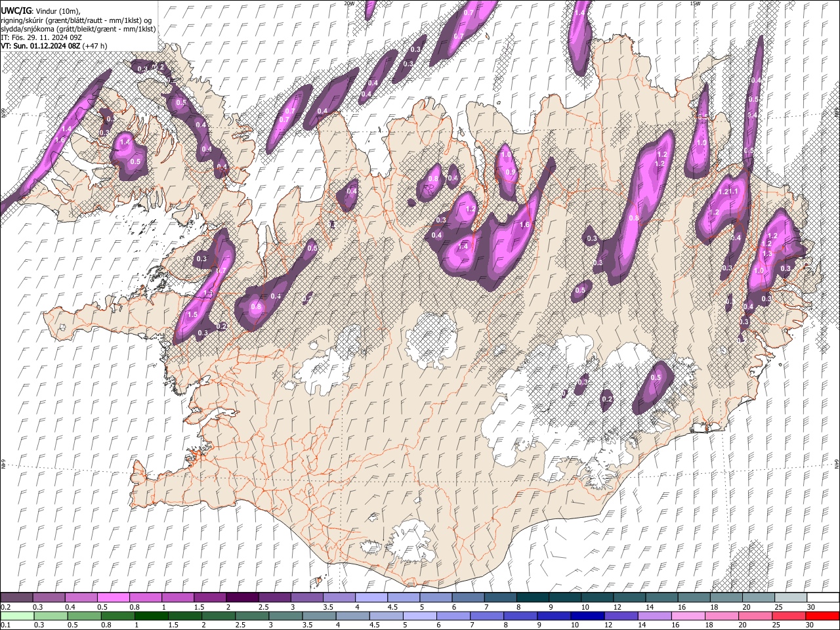Viewport: 840px width, 630px height.
Task: Click the "slydda/snjókoma" legend description line
Action: [78, 29]
